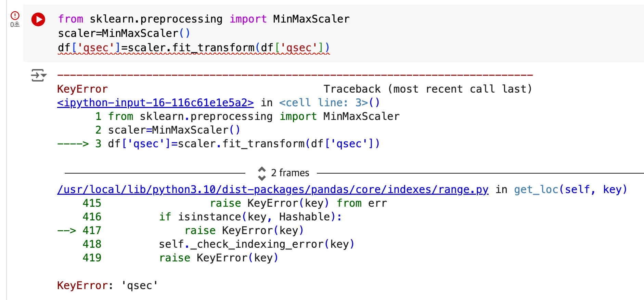Click the 0초 execution time label
The height and width of the screenshot is (300, 644).
coord(15,25)
